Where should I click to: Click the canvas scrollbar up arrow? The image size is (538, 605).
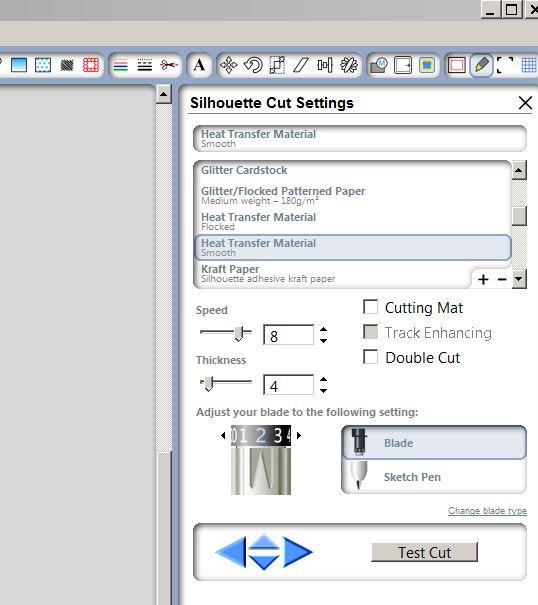coord(164,94)
